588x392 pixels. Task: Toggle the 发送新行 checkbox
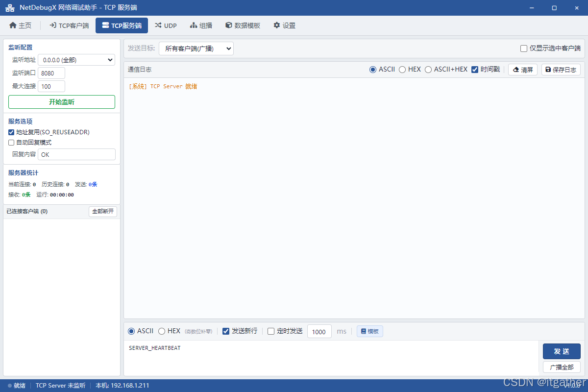click(226, 331)
